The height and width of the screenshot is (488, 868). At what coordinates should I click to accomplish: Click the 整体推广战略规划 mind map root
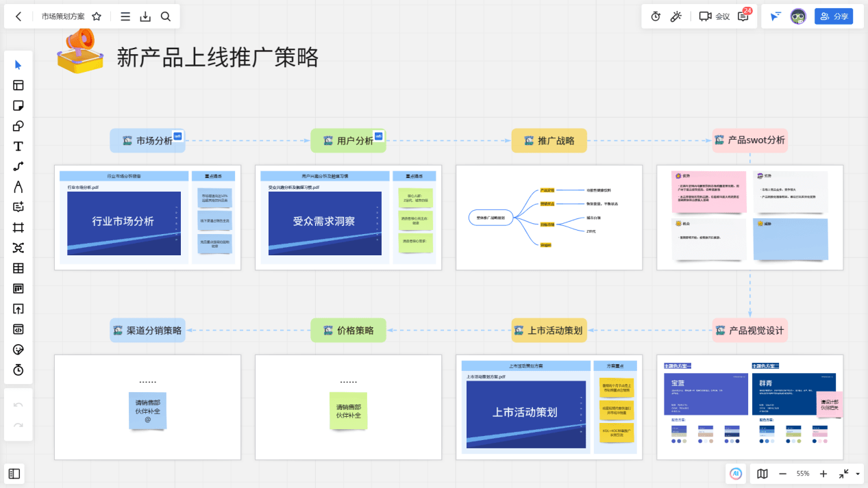491,218
